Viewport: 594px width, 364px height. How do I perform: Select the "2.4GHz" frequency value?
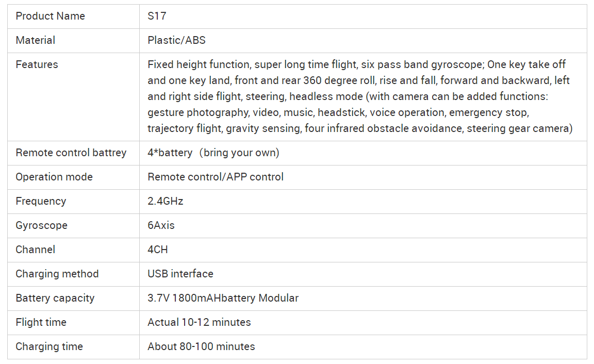point(165,201)
